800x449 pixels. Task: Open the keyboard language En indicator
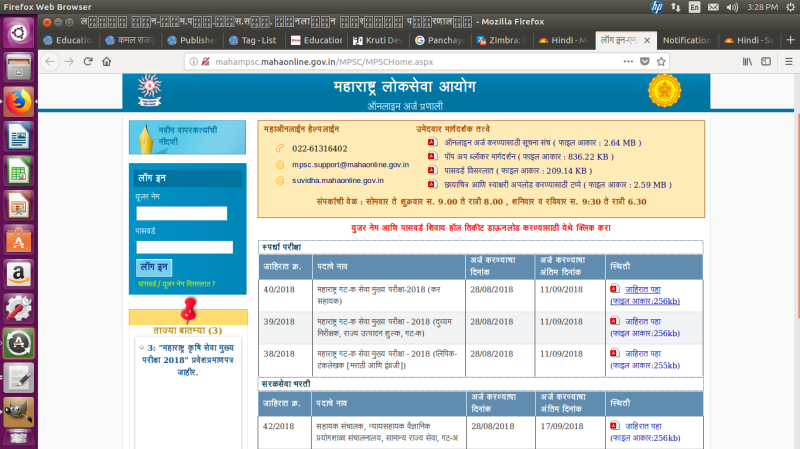coord(694,7)
